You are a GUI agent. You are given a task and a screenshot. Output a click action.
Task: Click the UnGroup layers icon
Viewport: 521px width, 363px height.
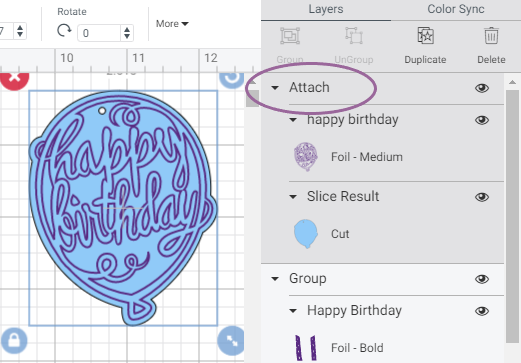click(x=354, y=36)
